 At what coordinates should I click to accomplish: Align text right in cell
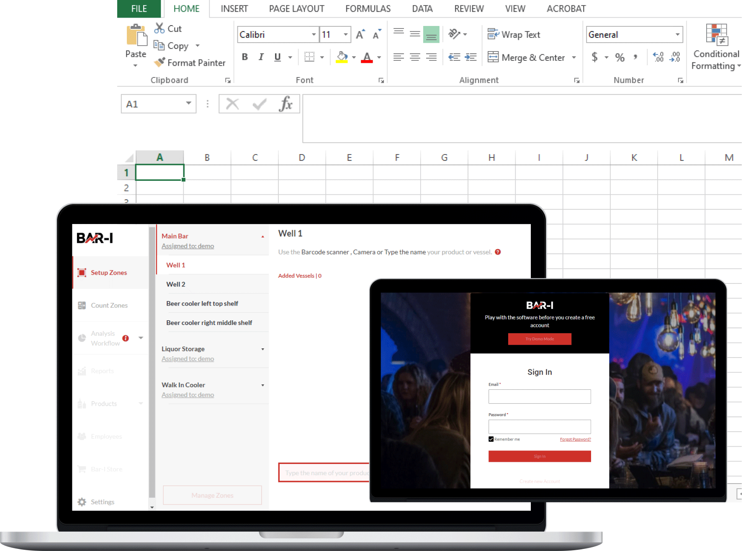coord(431,57)
